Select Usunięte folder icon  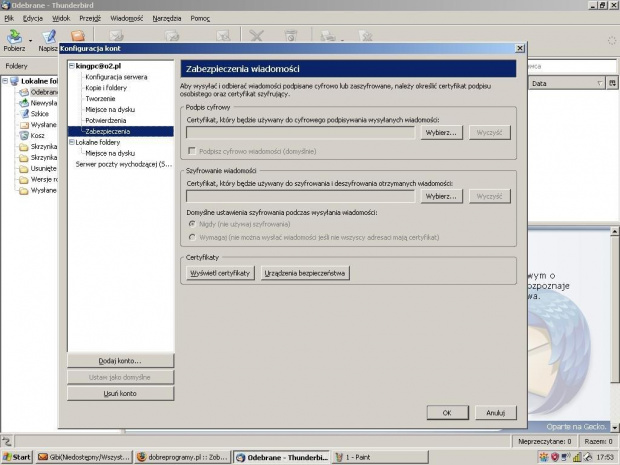coord(24,168)
